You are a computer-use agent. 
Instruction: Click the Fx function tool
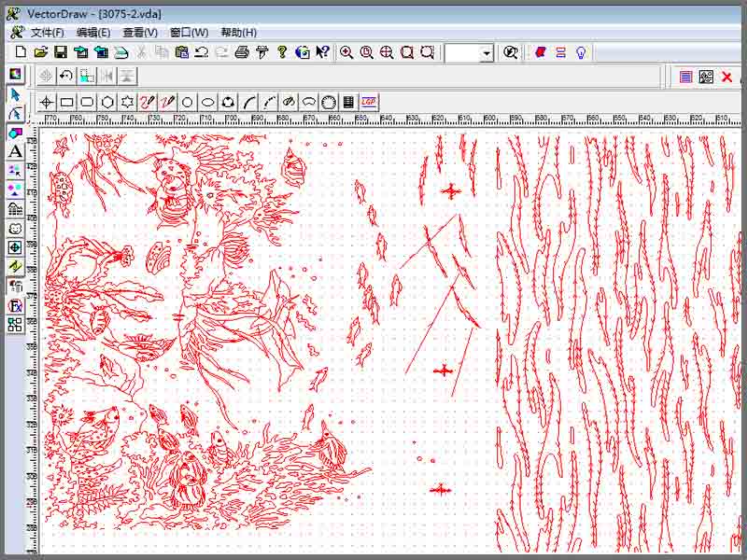pyautogui.click(x=15, y=306)
